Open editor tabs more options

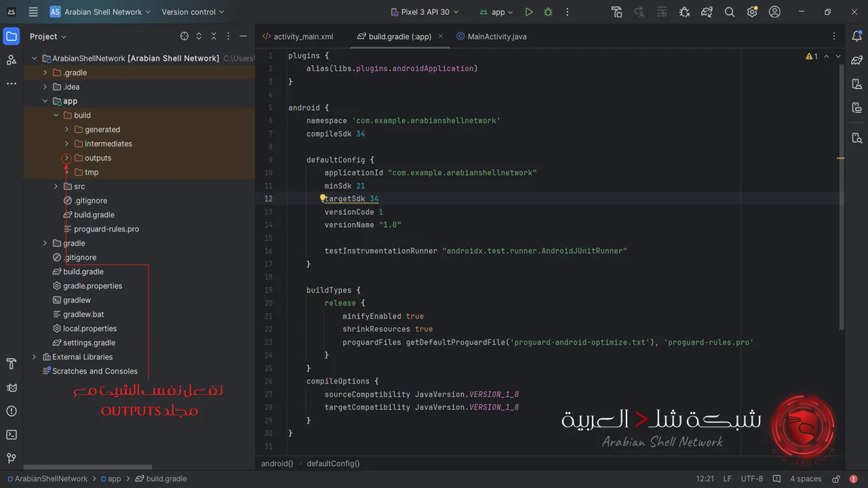coord(835,37)
